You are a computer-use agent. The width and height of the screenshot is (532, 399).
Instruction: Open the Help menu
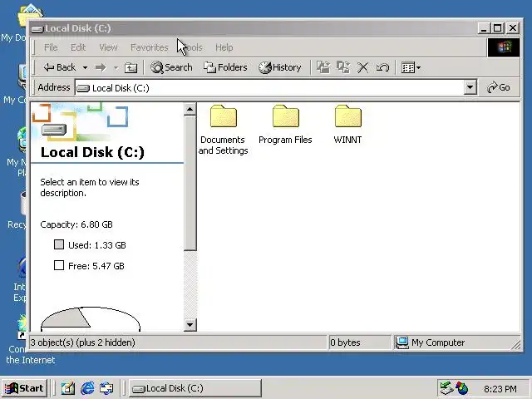coord(224,47)
